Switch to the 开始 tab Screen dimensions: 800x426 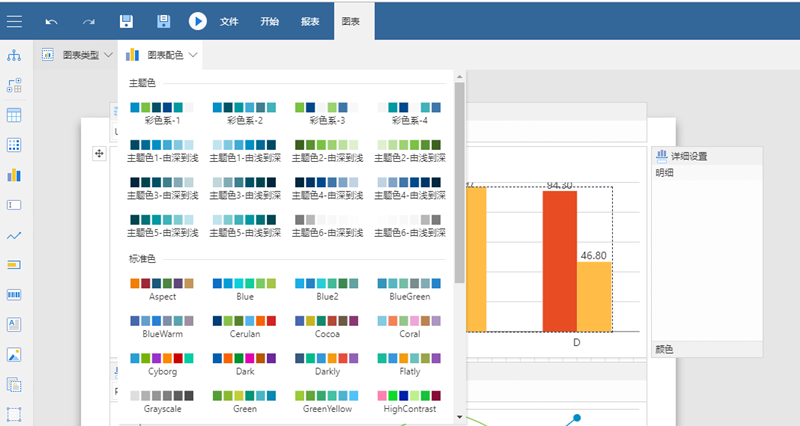pos(270,21)
